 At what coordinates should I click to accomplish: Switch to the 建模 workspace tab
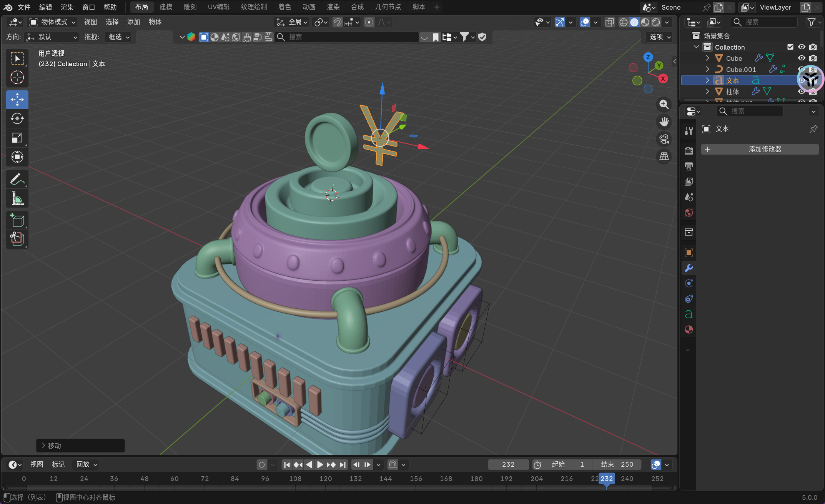[166, 7]
